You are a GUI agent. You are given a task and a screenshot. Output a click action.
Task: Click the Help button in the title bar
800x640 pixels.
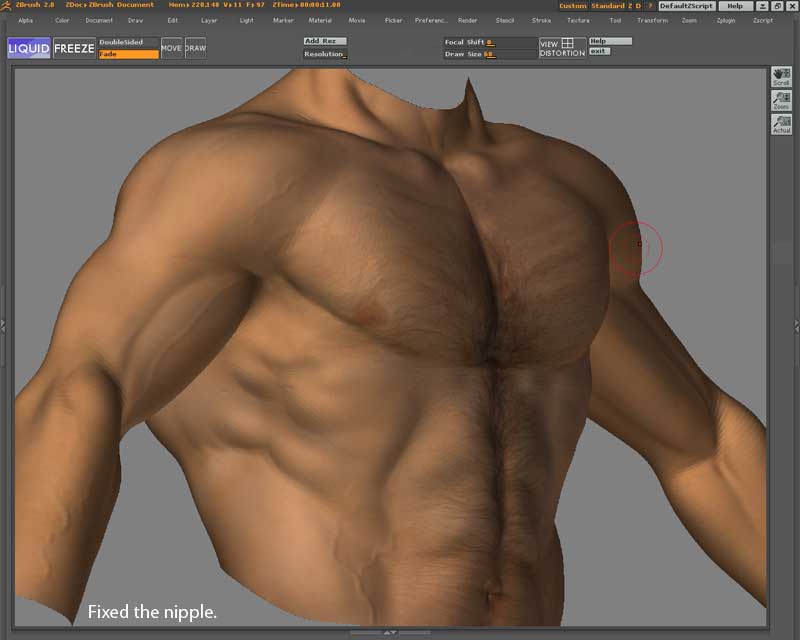click(735, 6)
